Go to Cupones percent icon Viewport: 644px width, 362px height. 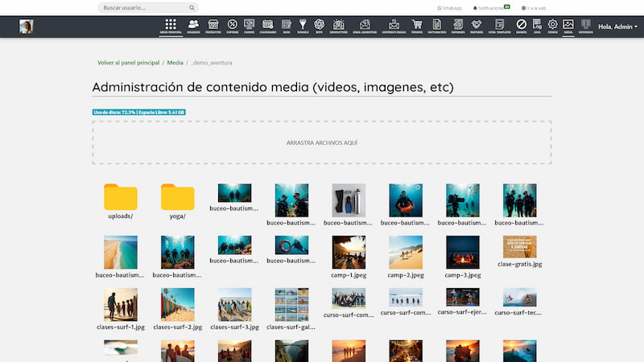[x=232, y=27]
